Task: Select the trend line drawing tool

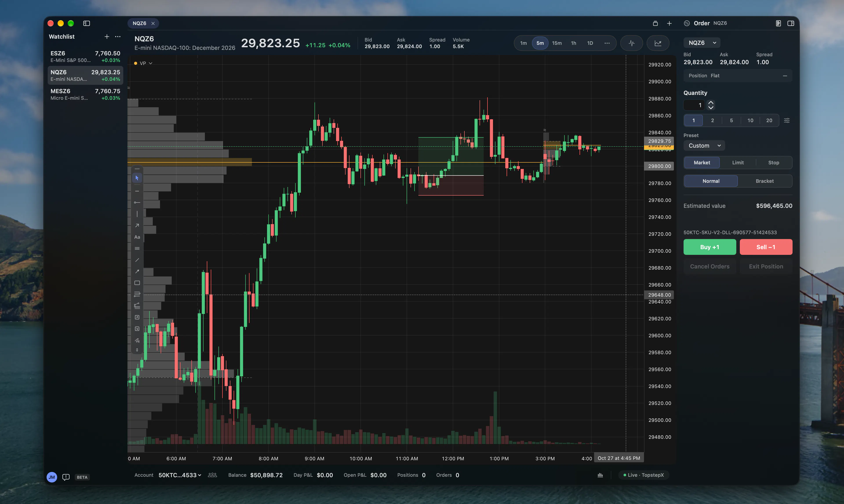Action: click(137, 260)
